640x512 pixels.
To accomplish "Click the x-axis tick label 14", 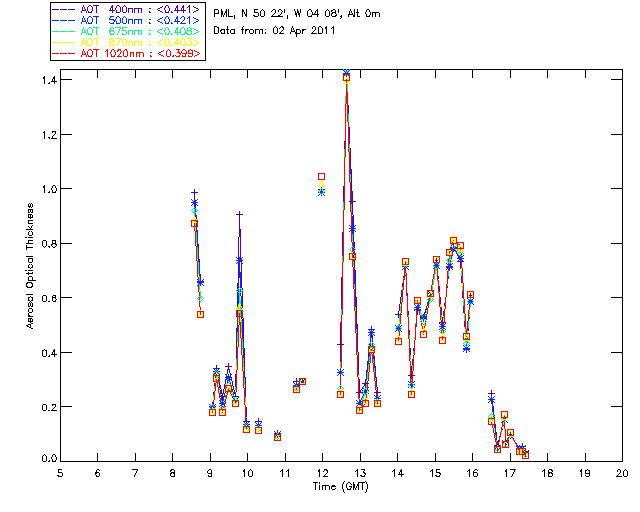I will pyautogui.click(x=398, y=473).
